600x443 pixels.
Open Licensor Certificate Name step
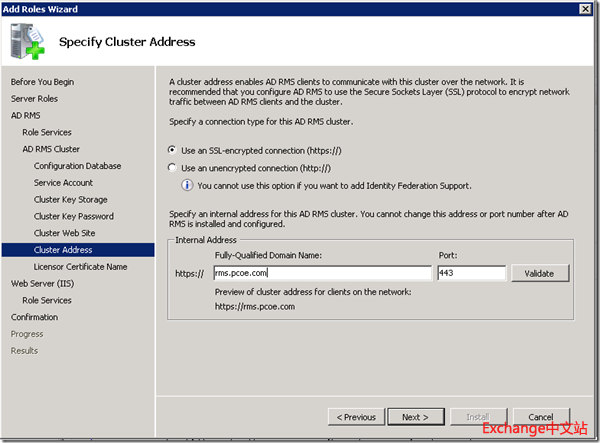tap(81, 267)
